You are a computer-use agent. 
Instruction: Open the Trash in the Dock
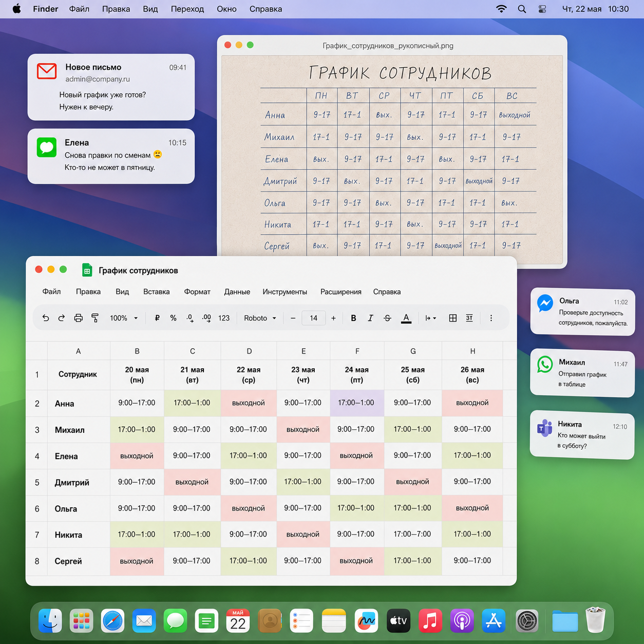(596, 620)
